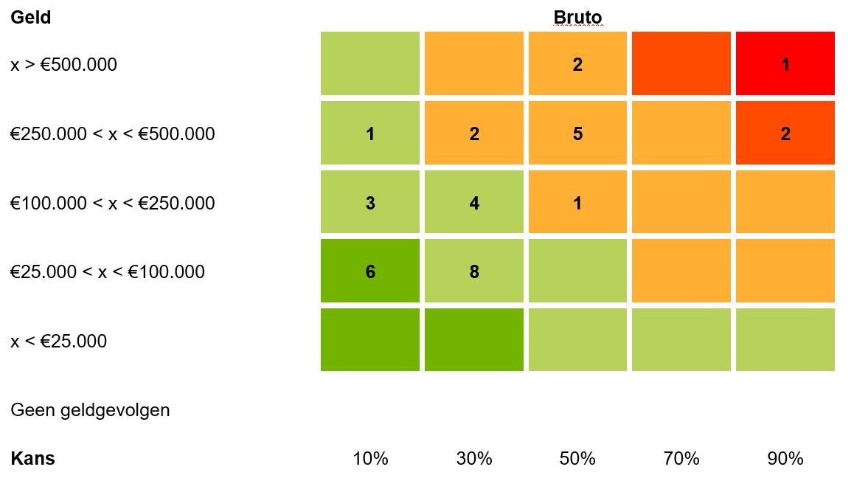Click the light green cell containing 8
868x478 pixels.
point(473,271)
